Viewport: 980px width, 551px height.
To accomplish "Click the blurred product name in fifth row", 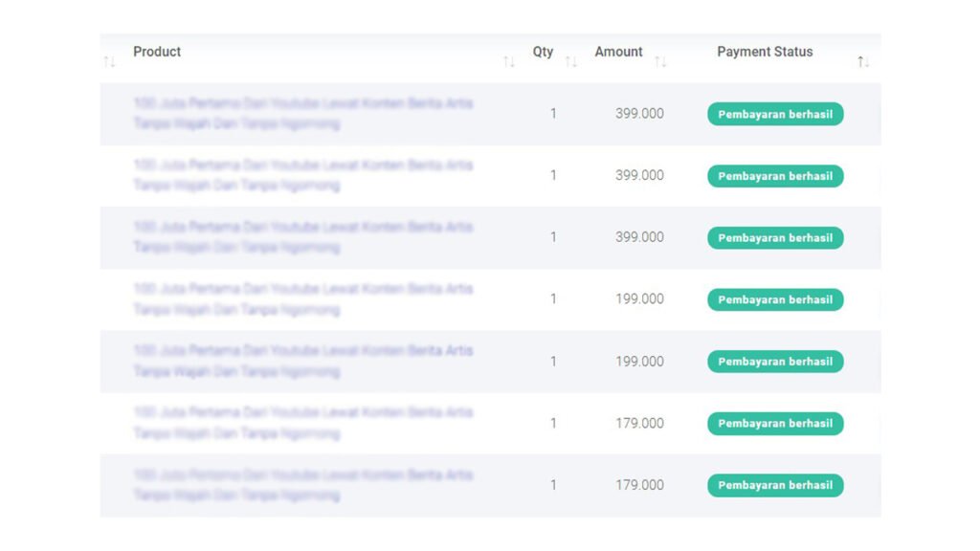I will (302, 361).
